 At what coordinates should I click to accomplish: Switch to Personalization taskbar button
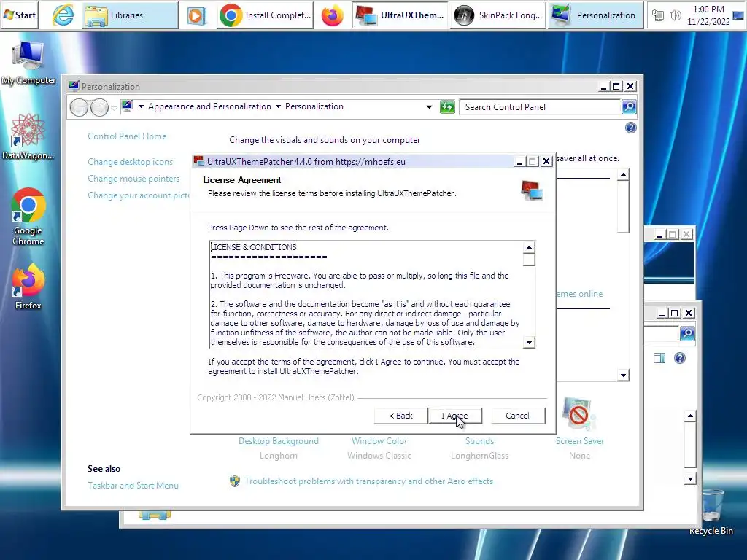tap(595, 15)
